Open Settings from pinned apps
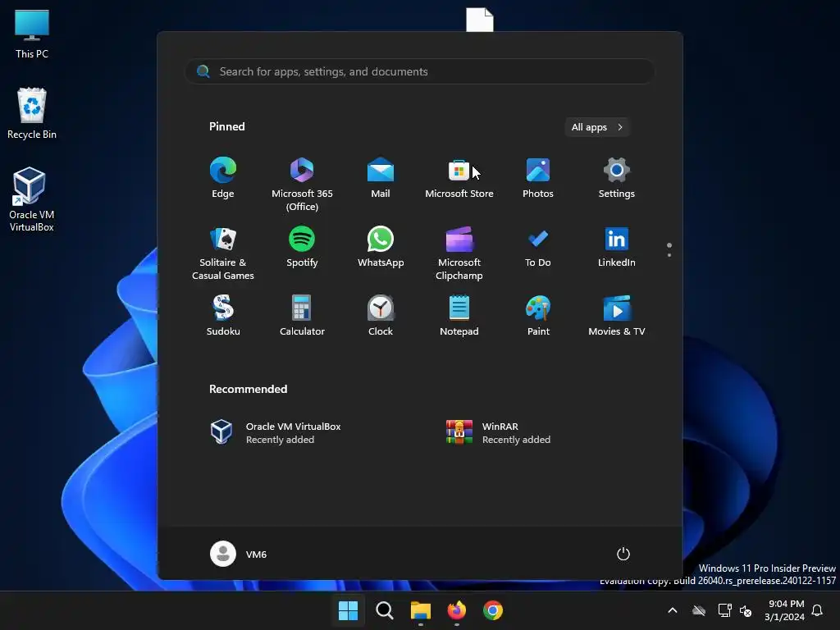 coord(617,178)
